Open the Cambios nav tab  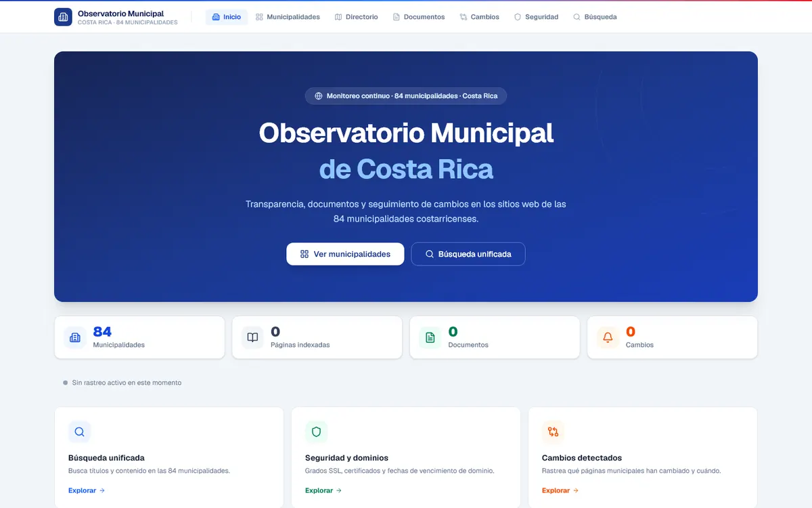point(479,17)
